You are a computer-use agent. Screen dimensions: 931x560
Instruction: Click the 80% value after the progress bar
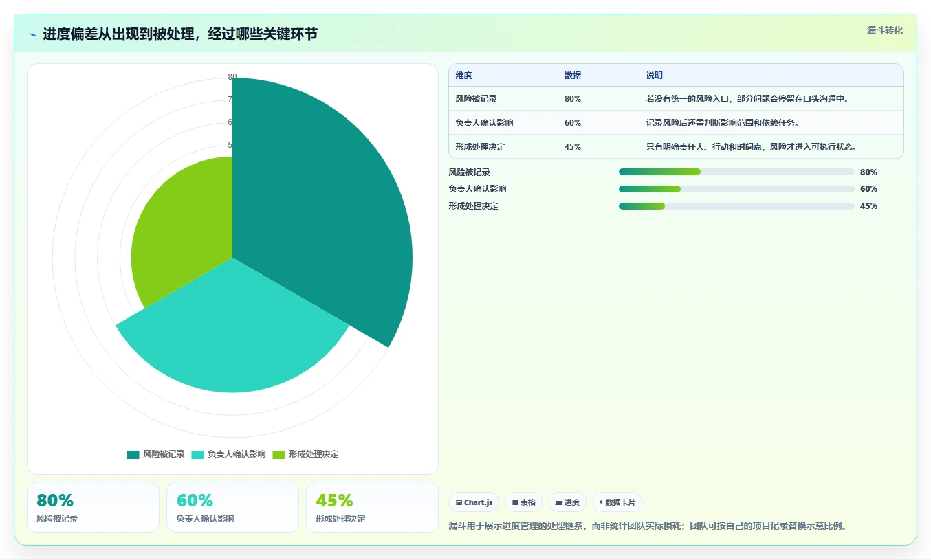point(868,172)
